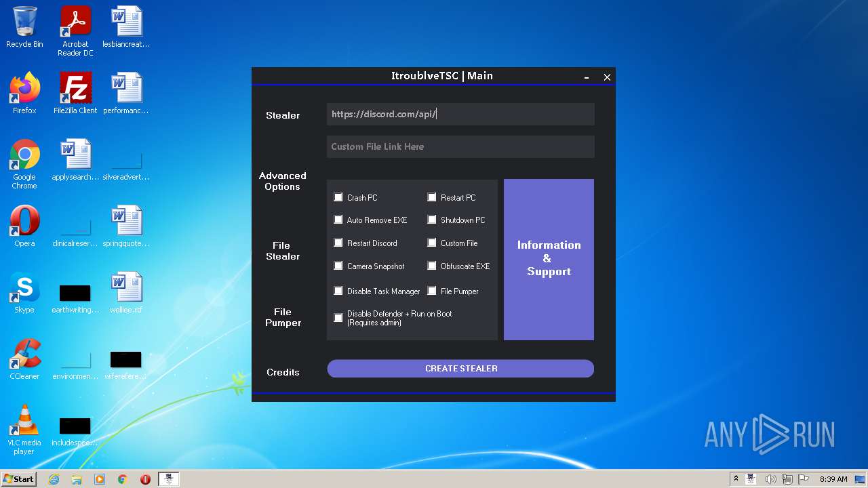
Task: Click the CREATE STEALER button
Action: (460, 369)
